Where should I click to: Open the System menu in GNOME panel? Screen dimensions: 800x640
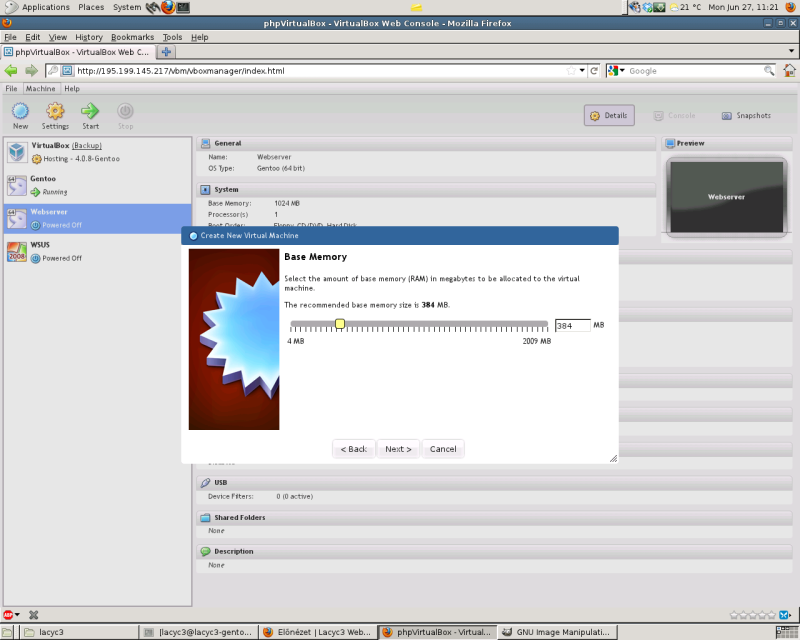tap(127, 7)
